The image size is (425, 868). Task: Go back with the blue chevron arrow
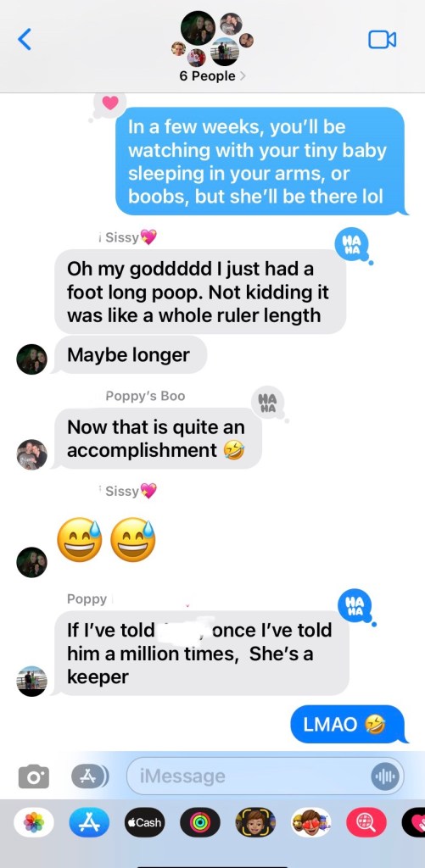pos(25,39)
